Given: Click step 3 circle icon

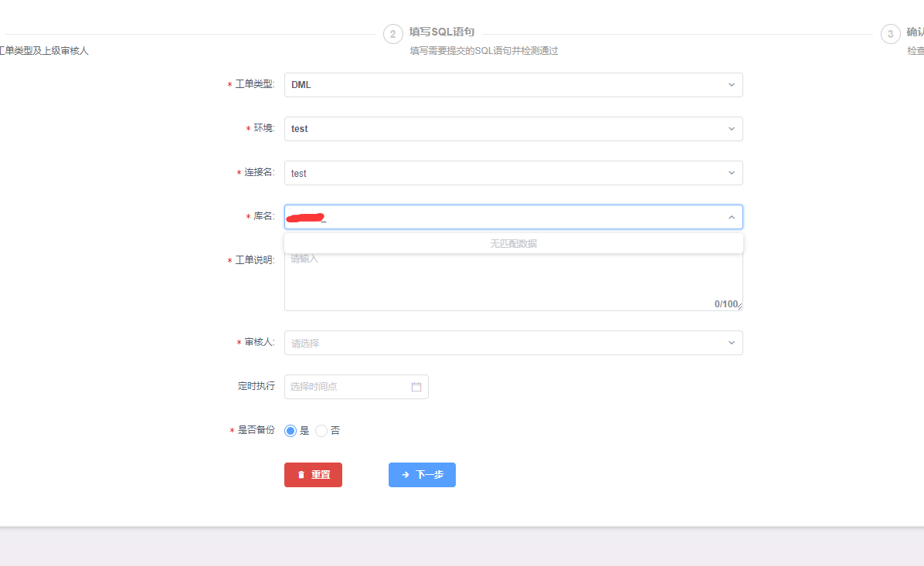Looking at the screenshot, I should pyautogui.click(x=891, y=34).
